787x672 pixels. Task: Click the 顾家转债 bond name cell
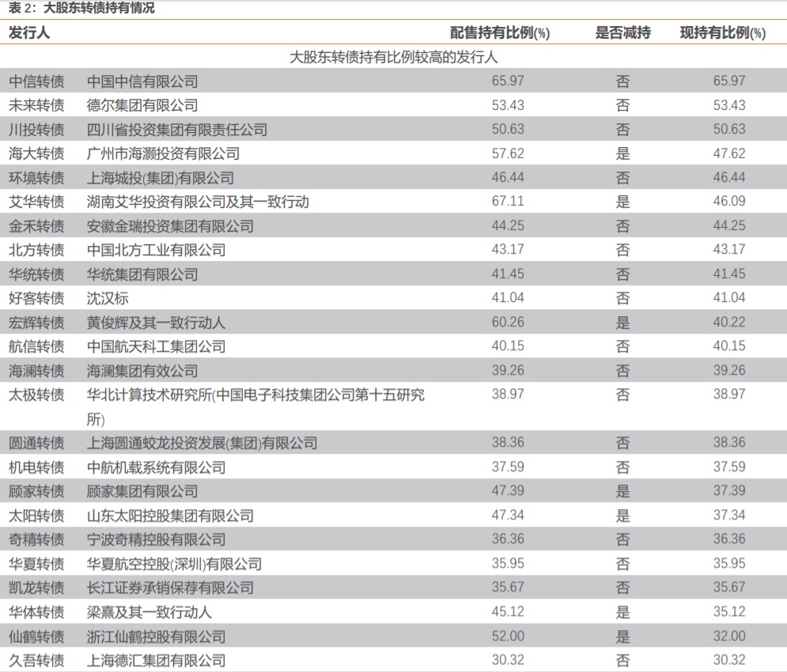point(36,491)
